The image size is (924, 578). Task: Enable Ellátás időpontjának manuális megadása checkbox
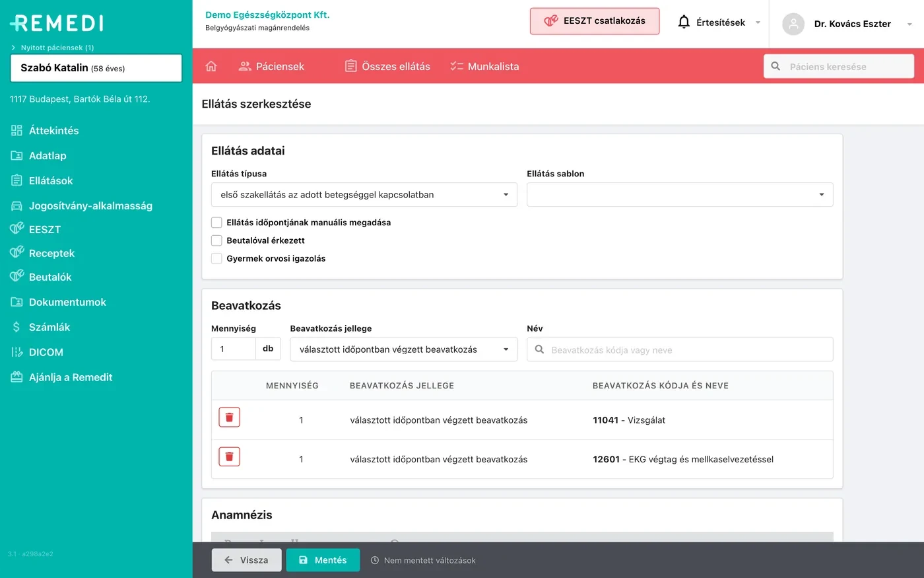(x=216, y=223)
